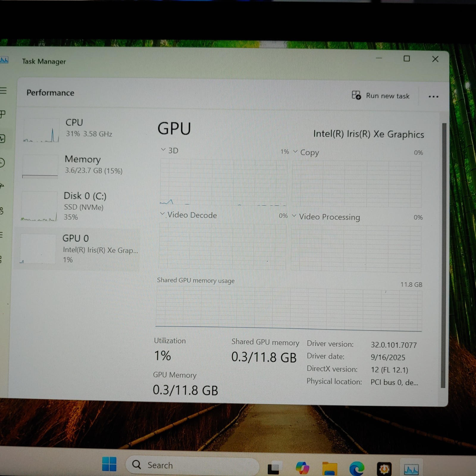Click the Memory mini usage graph thumbnail
The image size is (476, 476).
tap(40, 166)
